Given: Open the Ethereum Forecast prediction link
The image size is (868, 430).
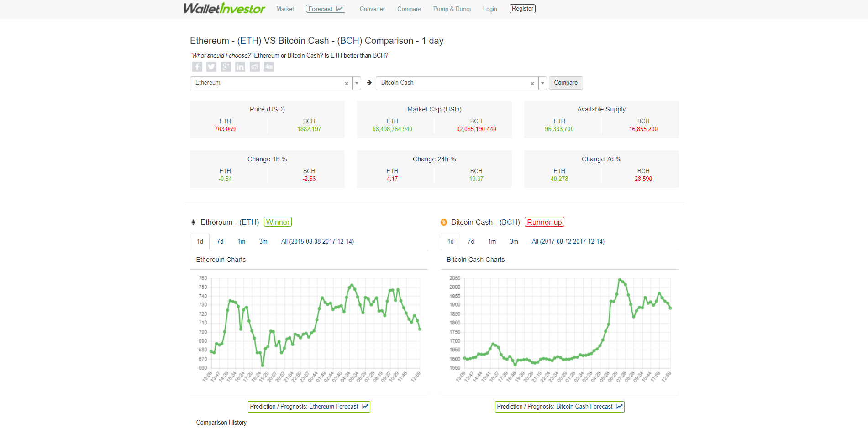Looking at the screenshot, I should [309, 407].
